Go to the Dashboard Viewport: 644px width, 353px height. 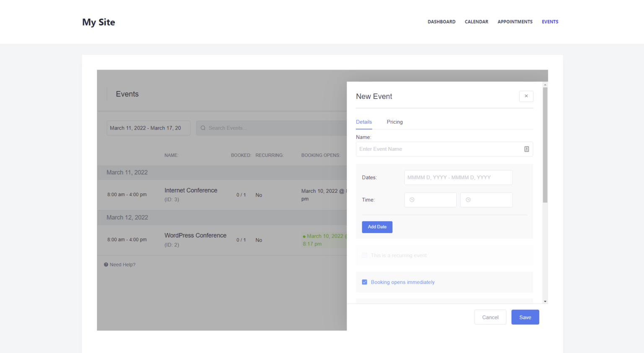pyautogui.click(x=441, y=21)
